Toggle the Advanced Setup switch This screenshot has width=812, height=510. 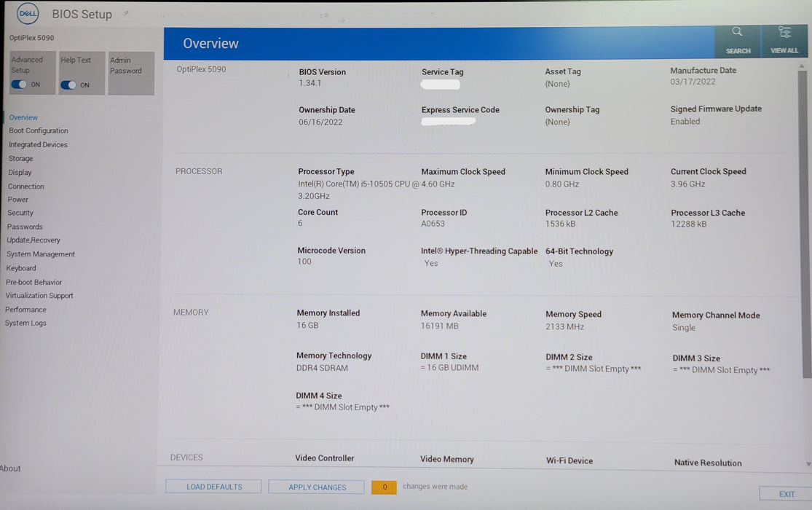pyautogui.click(x=19, y=84)
